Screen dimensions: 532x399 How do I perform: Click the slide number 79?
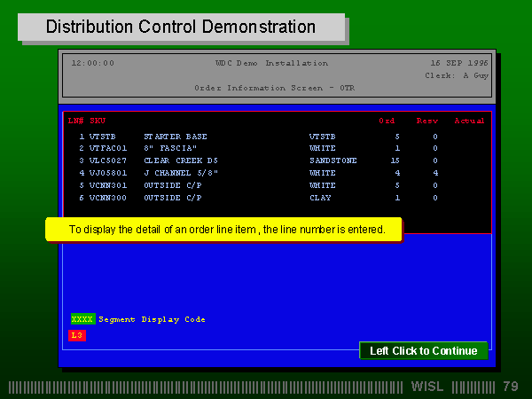coord(511,387)
